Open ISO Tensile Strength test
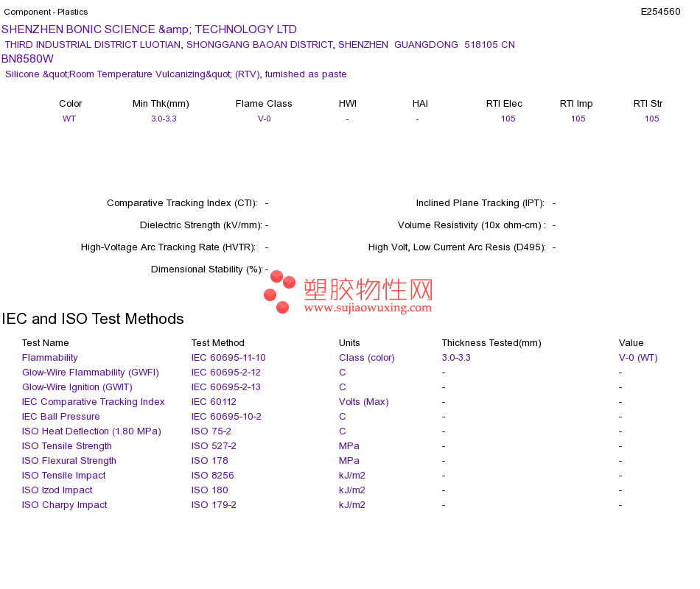 click(x=67, y=446)
